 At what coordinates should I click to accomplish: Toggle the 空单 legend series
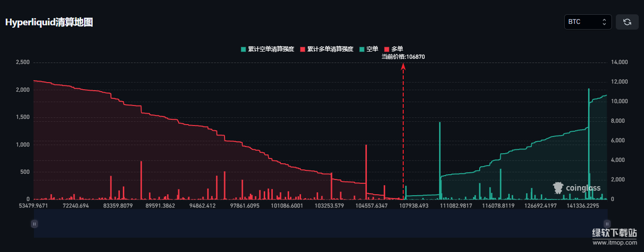tap(369, 49)
